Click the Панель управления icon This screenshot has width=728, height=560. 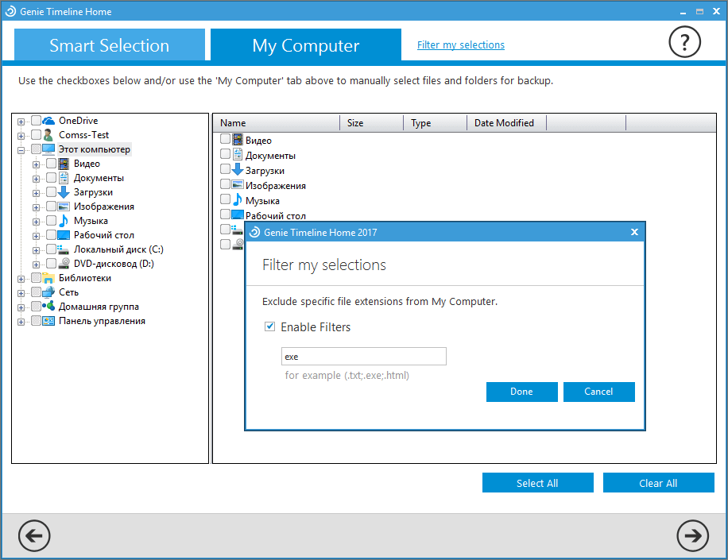click(x=48, y=321)
